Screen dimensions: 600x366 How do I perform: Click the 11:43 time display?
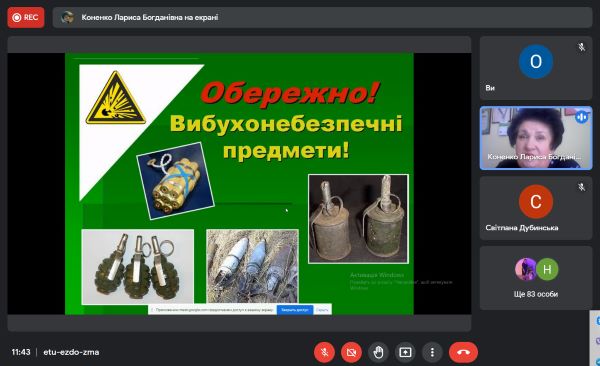pos(21,352)
